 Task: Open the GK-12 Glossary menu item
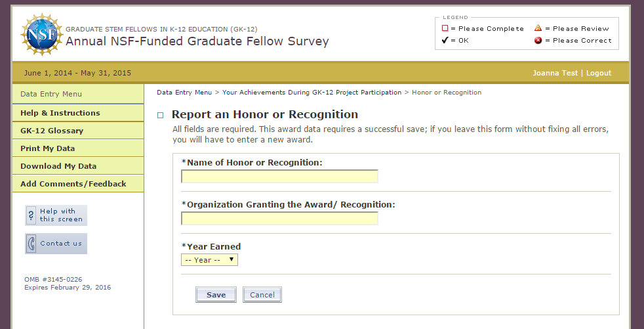(52, 131)
